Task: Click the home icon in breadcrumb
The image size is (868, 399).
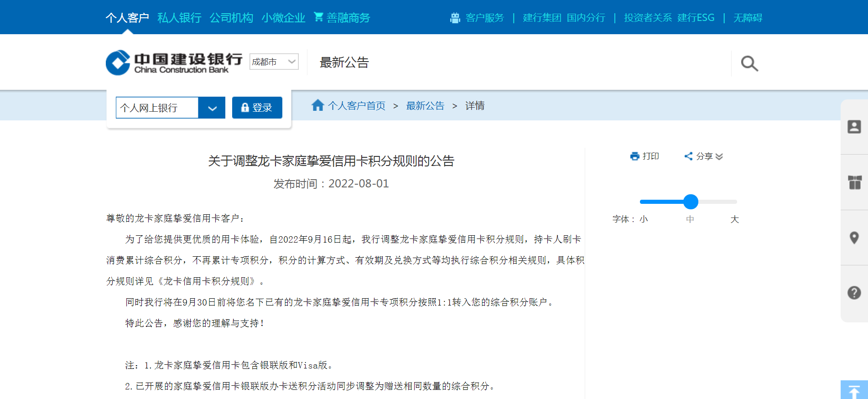Action: click(317, 105)
